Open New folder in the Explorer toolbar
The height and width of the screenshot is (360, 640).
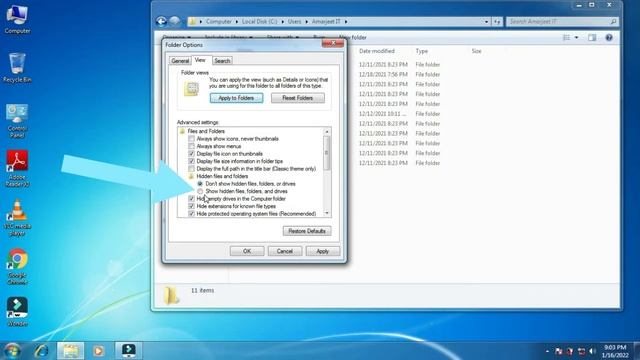click(x=353, y=38)
